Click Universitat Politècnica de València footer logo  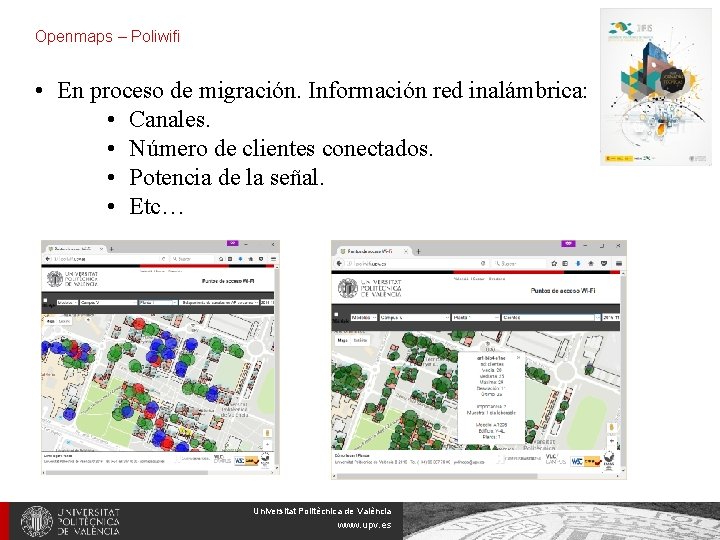pyautogui.click(x=70, y=521)
